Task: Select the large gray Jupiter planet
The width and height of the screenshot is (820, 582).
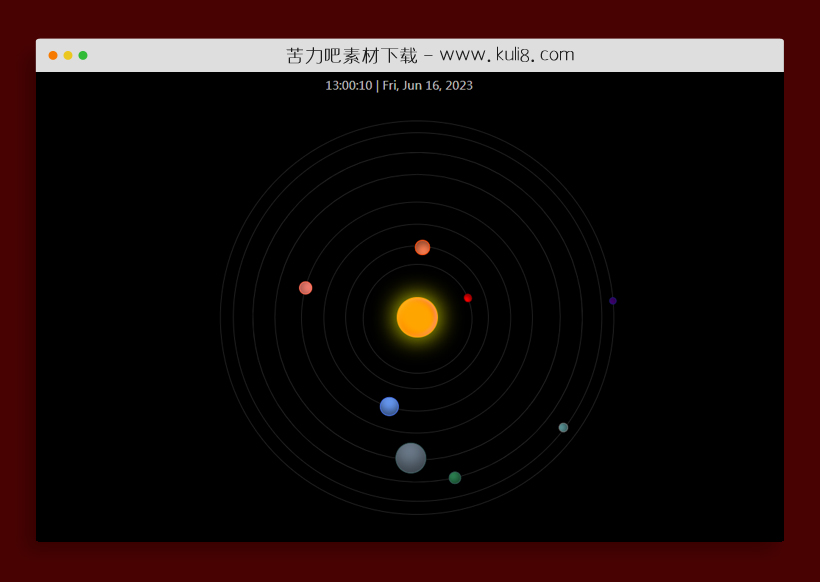Action: tap(410, 457)
